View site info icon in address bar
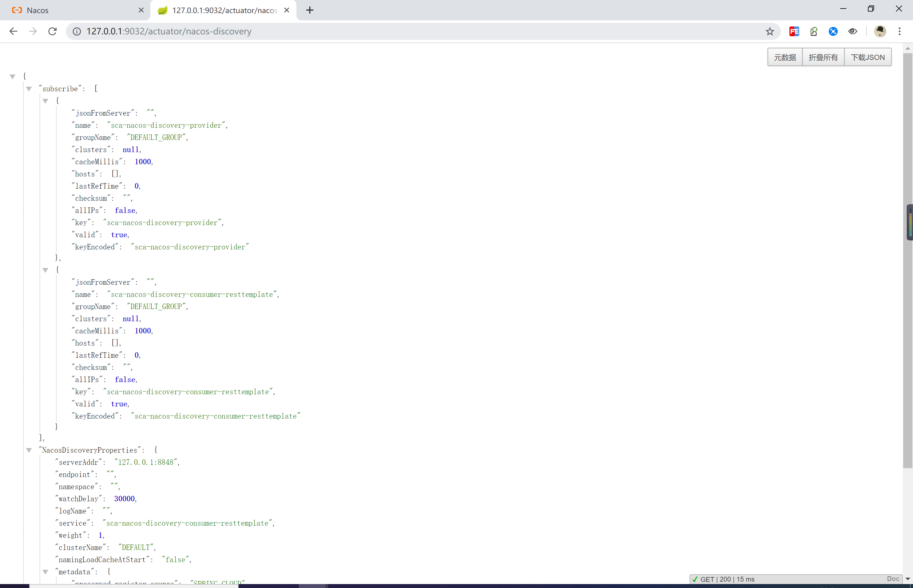This screenshot has height=588, width=913. click(77, 31)
